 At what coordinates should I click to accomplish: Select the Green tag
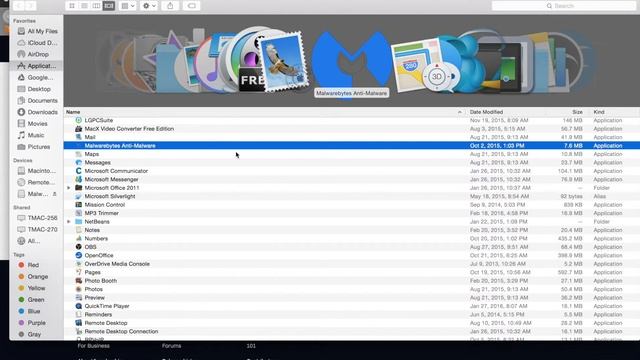tap(31, 300)
